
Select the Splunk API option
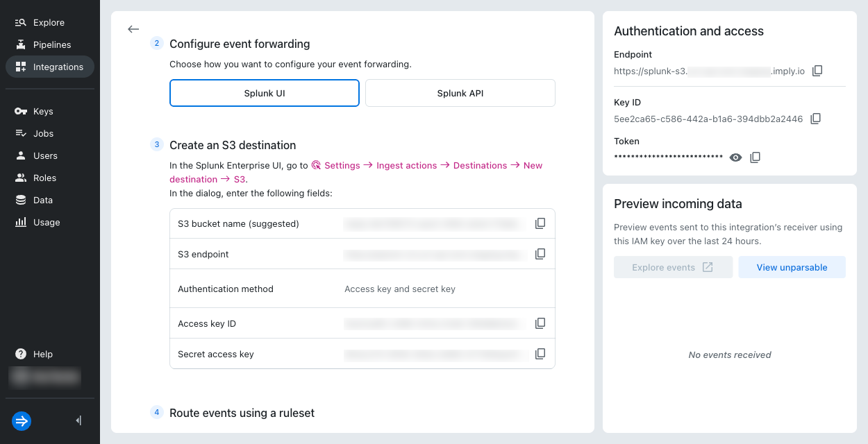(x=460, y=93)
